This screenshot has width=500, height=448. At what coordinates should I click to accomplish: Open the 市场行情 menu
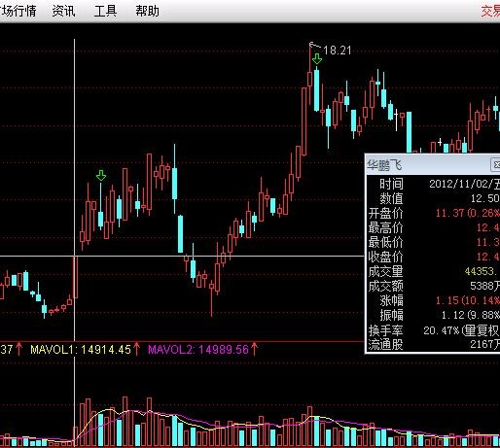[x=18, y=11]
